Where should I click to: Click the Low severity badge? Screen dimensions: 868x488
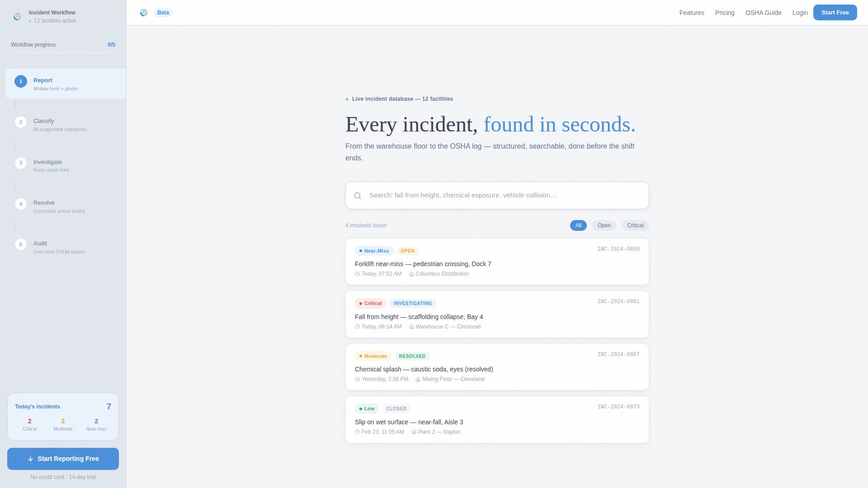pyautogui.click(x=367, y=409)
